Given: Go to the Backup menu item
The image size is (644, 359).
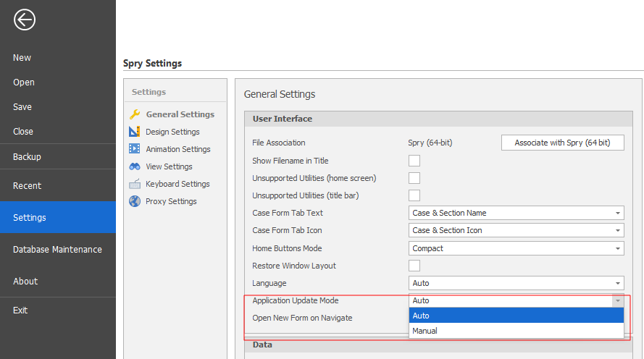Looking at the screenshot, I should [x=27, y=156].
